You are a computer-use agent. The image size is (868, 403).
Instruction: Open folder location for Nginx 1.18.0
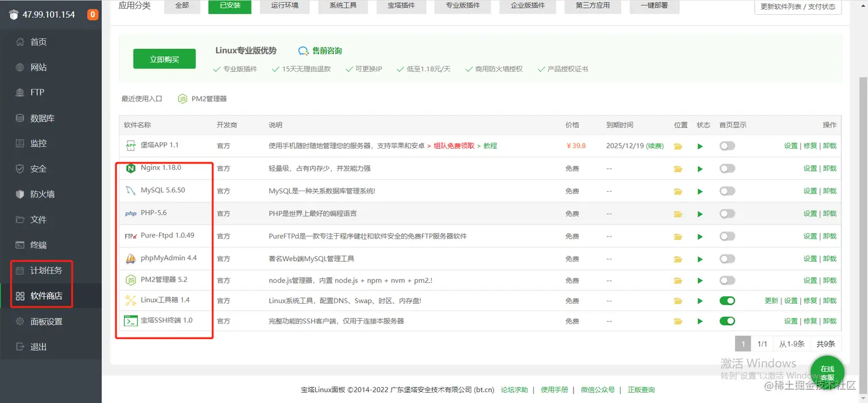[678, 169]
